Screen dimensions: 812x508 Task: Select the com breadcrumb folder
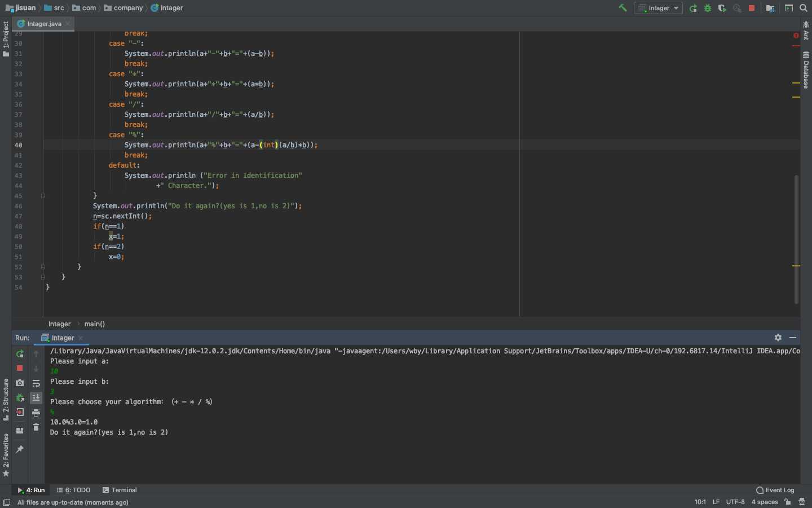click(84, 8)
